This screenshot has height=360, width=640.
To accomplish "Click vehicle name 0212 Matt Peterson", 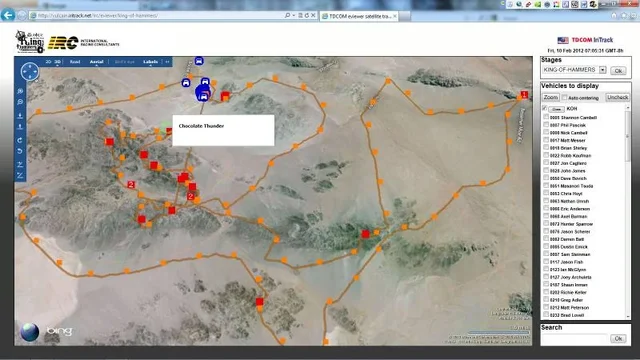I will (569, 308).
